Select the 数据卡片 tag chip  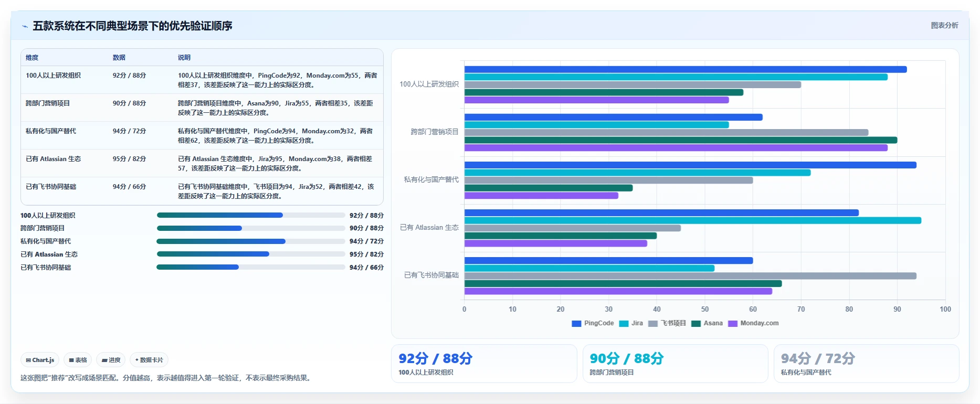(x=149, y=360)
